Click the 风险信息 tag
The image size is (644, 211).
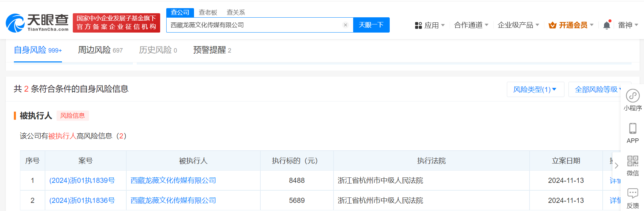click(x=72, y=116)
